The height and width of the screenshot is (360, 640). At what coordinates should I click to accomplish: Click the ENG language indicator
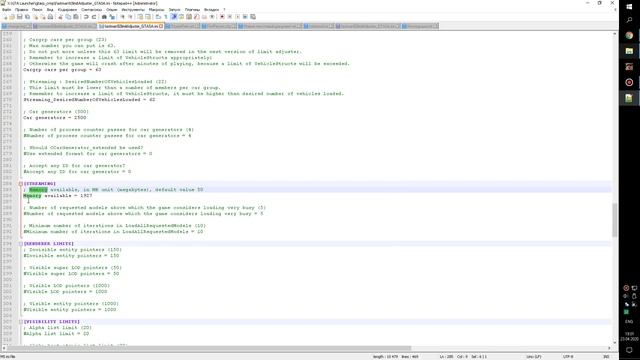tap(629, 322)
